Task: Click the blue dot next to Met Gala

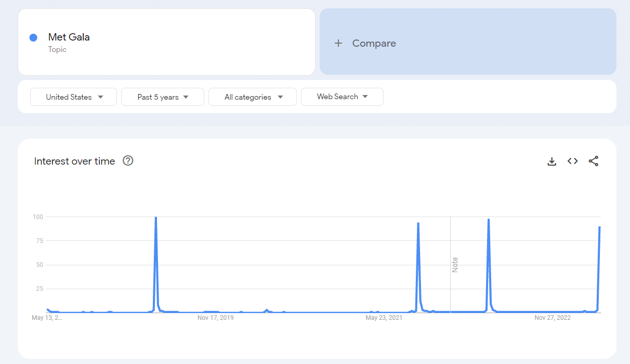Action: pos(33,37)
